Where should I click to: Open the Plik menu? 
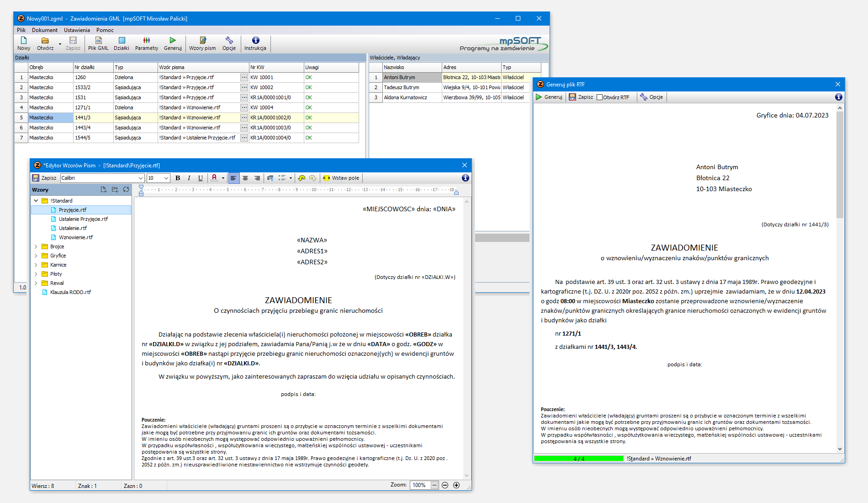(x=21, y=30)
